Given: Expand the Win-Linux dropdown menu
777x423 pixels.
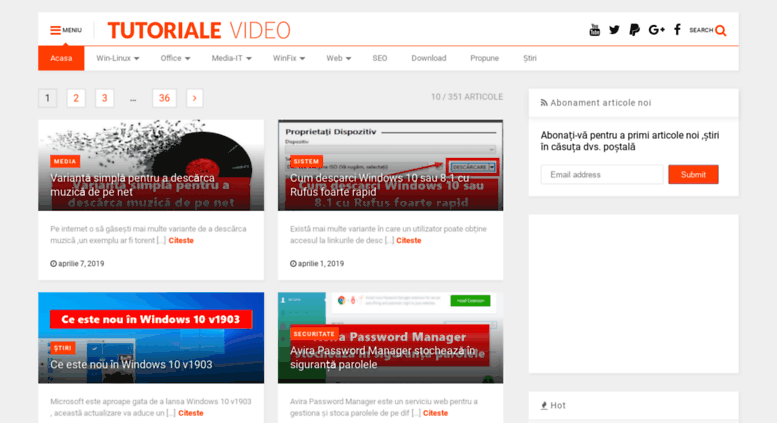Looking at the screenshot, I should click(117, 58).
